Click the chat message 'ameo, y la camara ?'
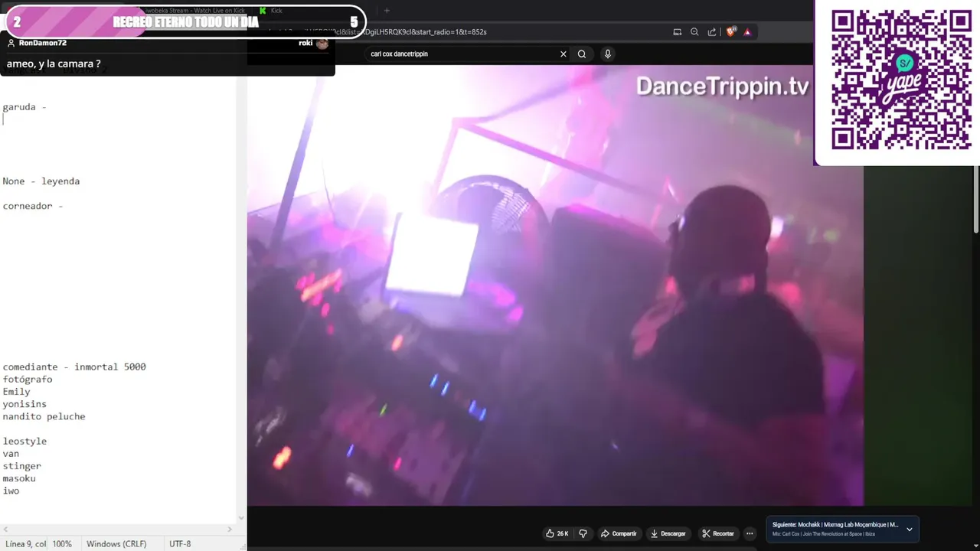 pyautogui.click(x=54, y=64)
